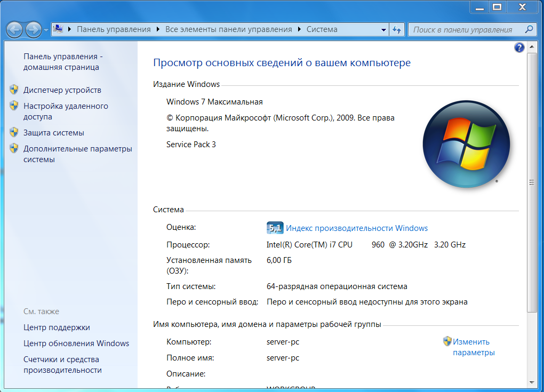The image size is (544, 392).
Task: Open Дополнительные параметры системы
Action: coord(78,154)
